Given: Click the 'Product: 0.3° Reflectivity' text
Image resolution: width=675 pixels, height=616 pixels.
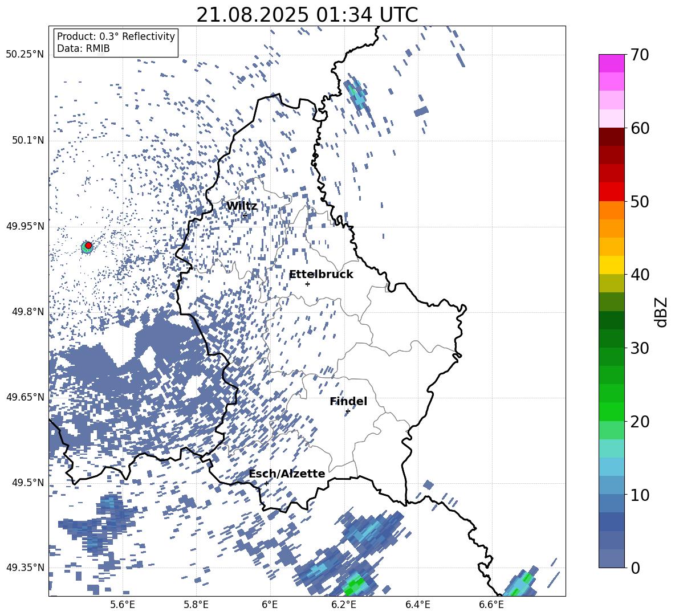Looking at the screenshot, I should [116, 36].
